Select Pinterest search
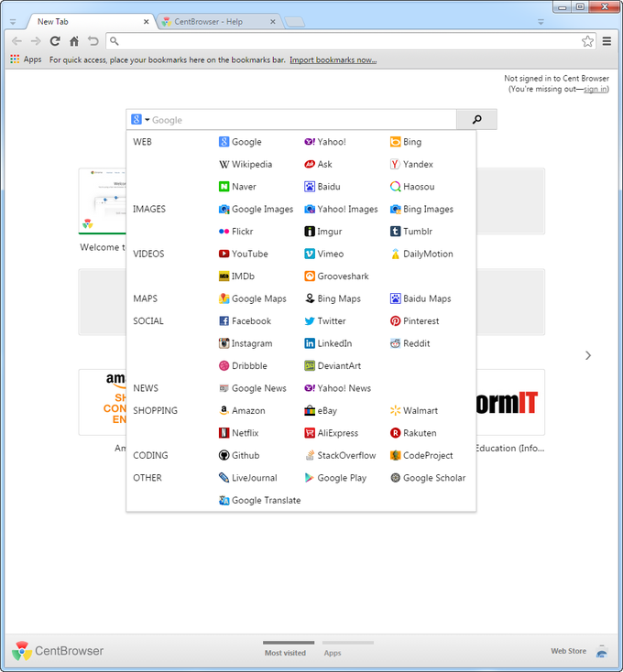This screenshot has width=623, height=672. 415,321
